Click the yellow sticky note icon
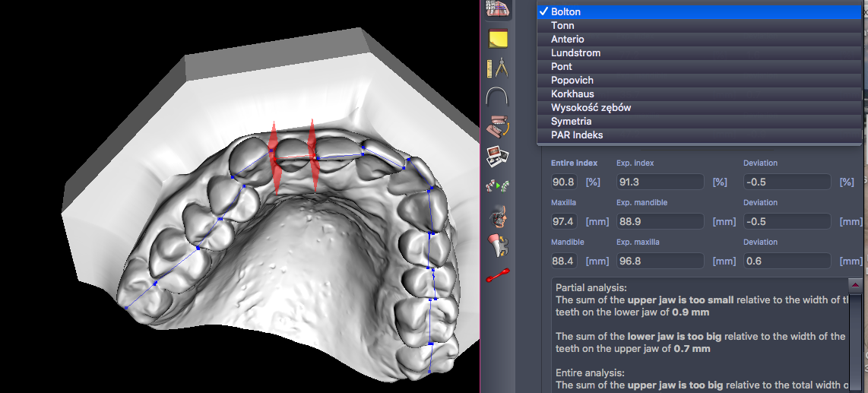This screenshot has width=868, height=393. (498, 40)
